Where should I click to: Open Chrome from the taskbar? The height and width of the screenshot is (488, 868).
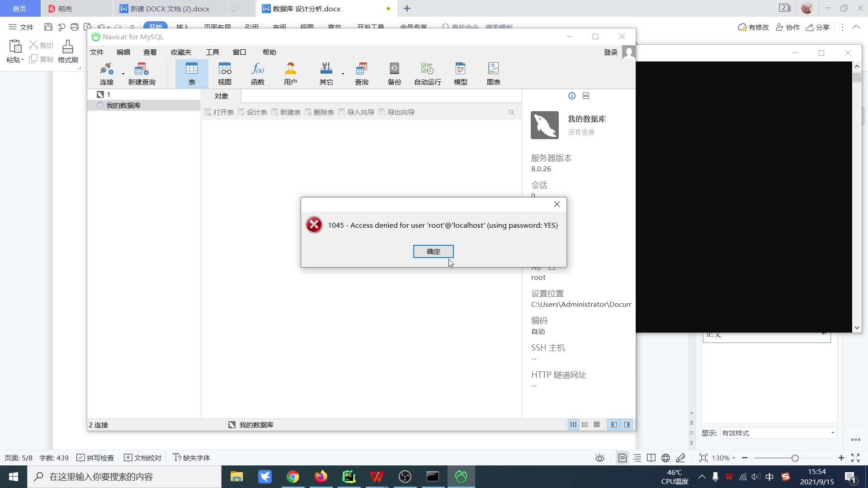(293, 477)
